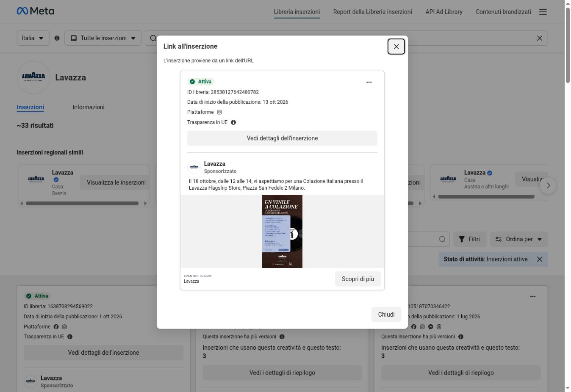Viewport: 571px width, 392px height.
Task: Open the Filtri button
Action: click(x=470, y=239)
